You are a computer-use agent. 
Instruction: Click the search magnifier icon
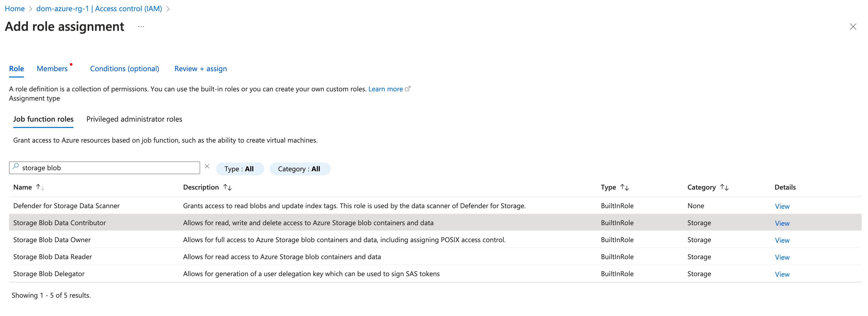pos(15,166)
